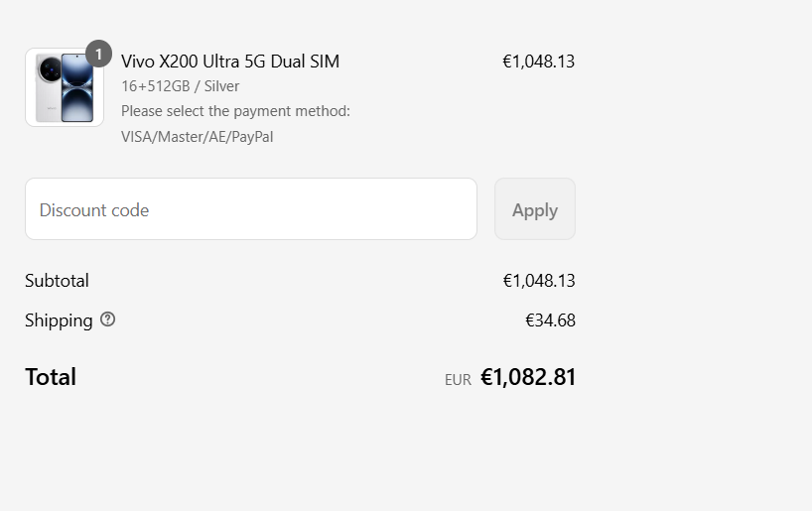The height and width of the screenshot is (511, 812).
Task: Click the shipping help question mark icon
Action: tap(108, 319)
